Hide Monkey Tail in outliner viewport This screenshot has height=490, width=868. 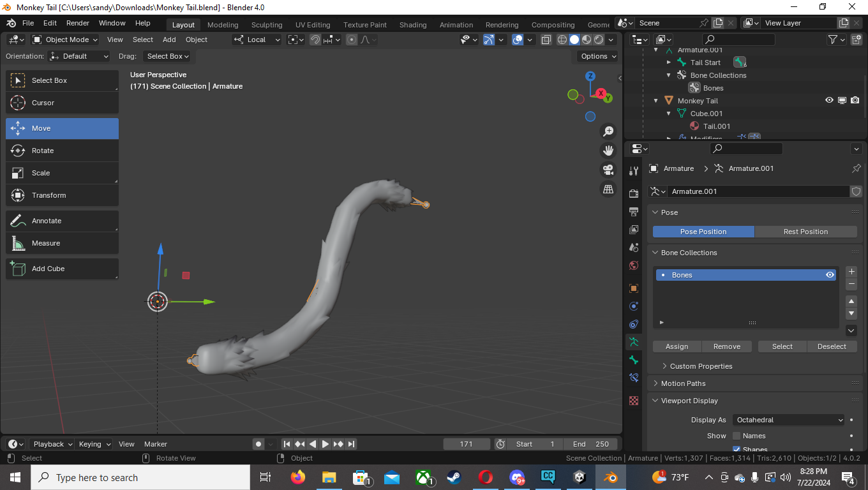click(x=829, y=101)
